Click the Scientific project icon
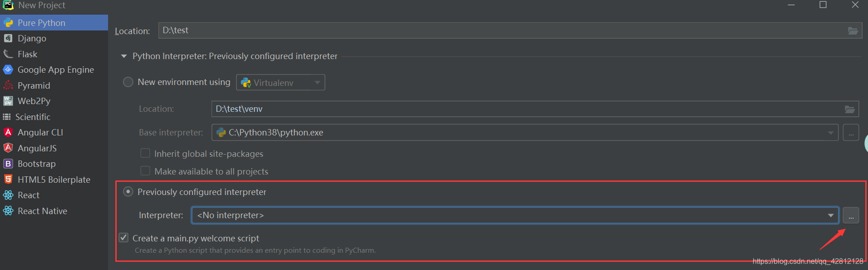The height and width of the screenshot is (270, 868). (7, 117)
